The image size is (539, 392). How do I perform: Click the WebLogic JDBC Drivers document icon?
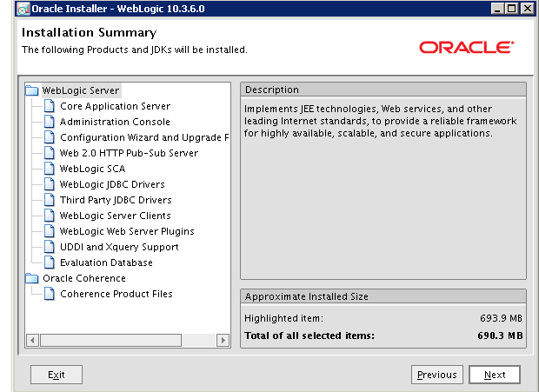point(50,184)
